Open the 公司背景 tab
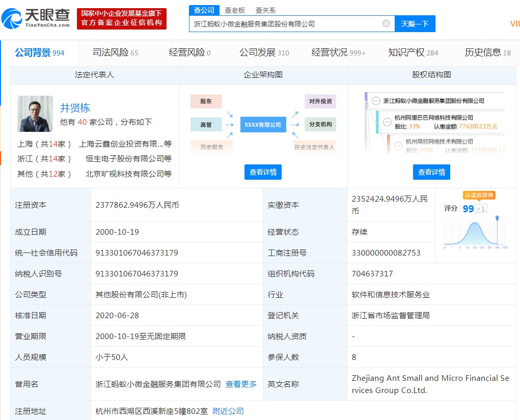The image size is (520, 420). tap(39, 52)
